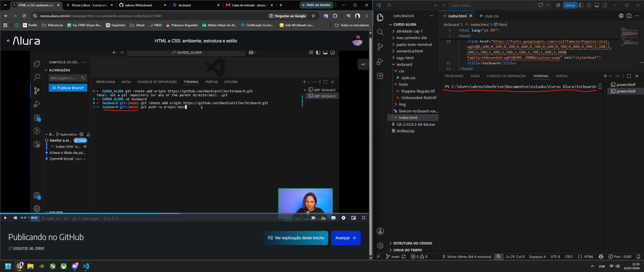
Task: Click the Entrar button in VS Code
Action: [570, 5]
